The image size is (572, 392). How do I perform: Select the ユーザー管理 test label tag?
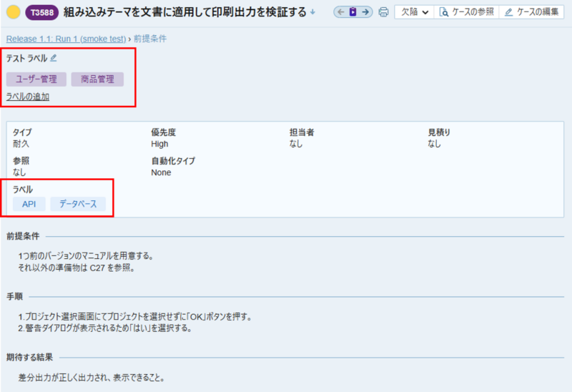pyautogui.click(x=36, y=79)
